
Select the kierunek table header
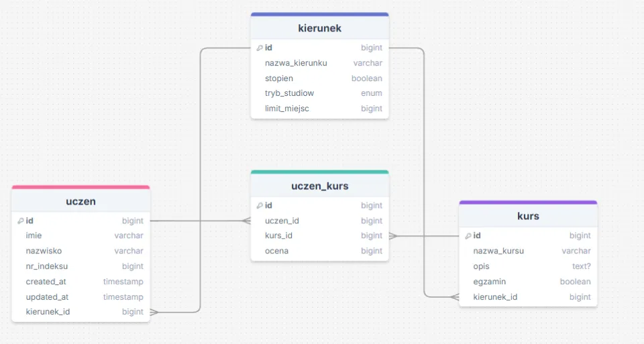[x=319, y=28]
